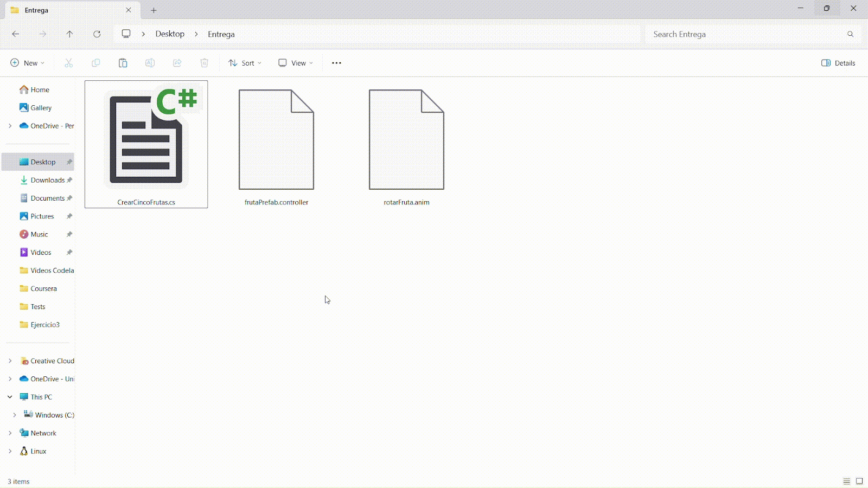
Task: Open Gallery in navigation pane
Action: [x=38, y=108]
